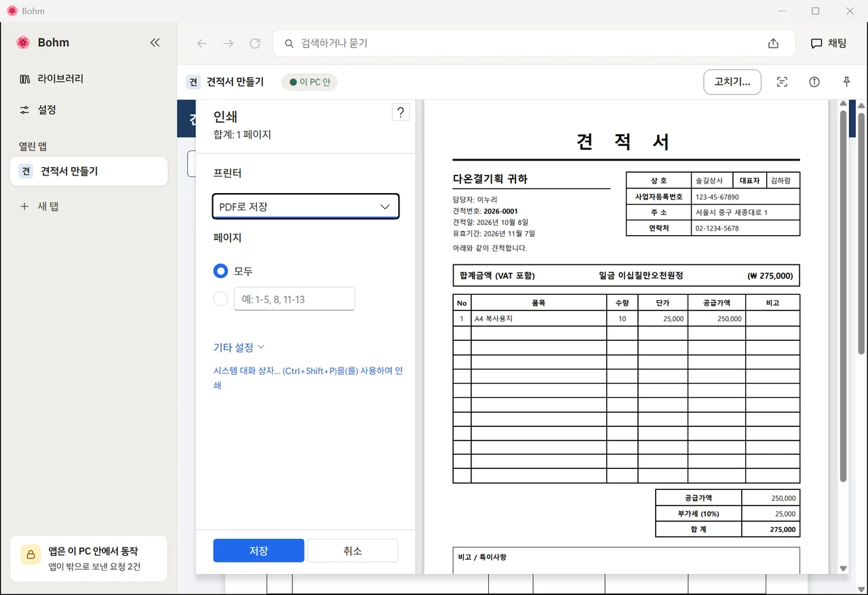Open the printer dropdown showing PDF로 저장
The height and width of the screenshot is (595, 868).
[306, 207]
